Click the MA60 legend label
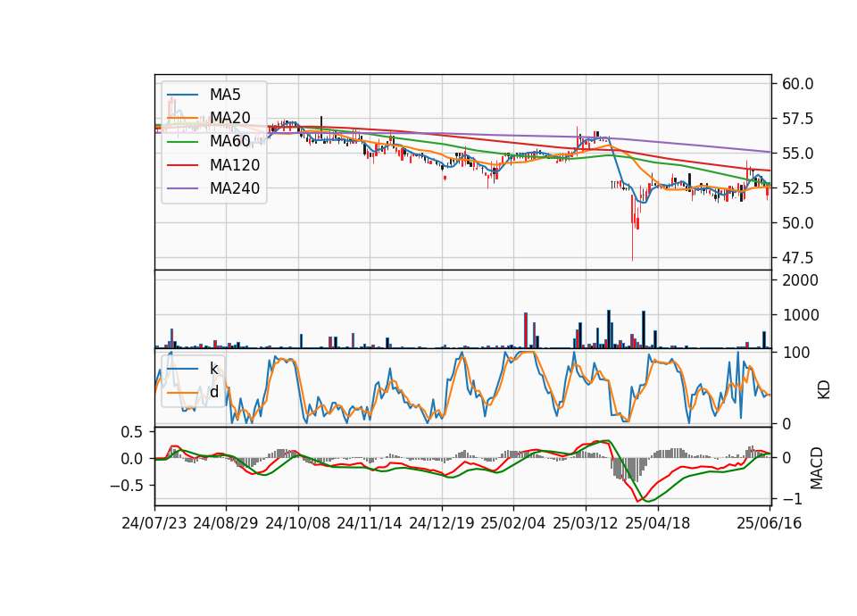 point(229,141)
